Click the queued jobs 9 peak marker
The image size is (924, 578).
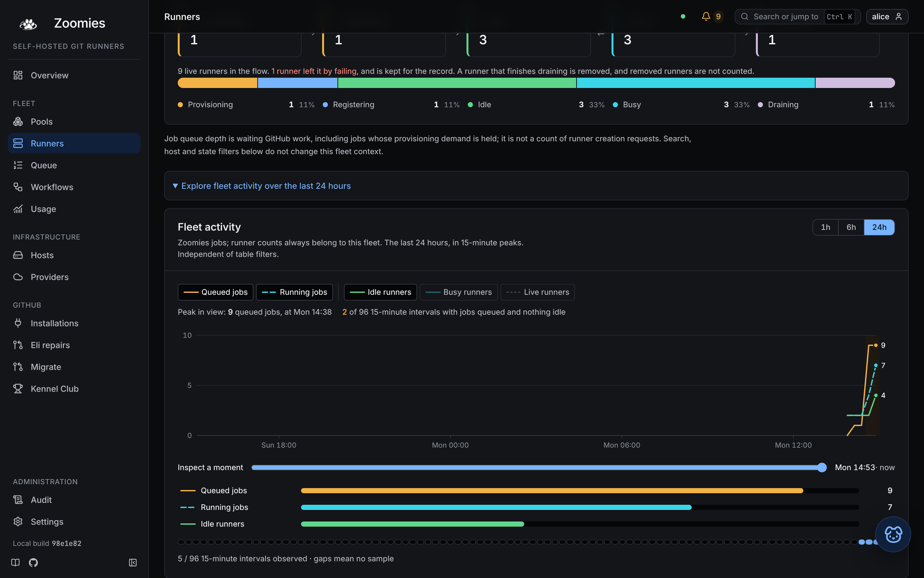(x=876, y=345)
